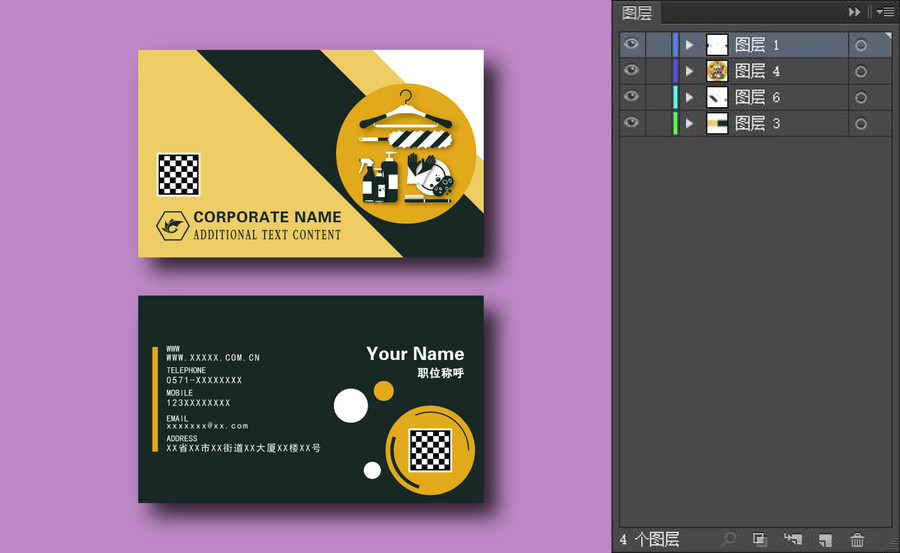Click the '4 个图层' status text
Viewport: 900px width, 553px height.
tap(649, 539)
